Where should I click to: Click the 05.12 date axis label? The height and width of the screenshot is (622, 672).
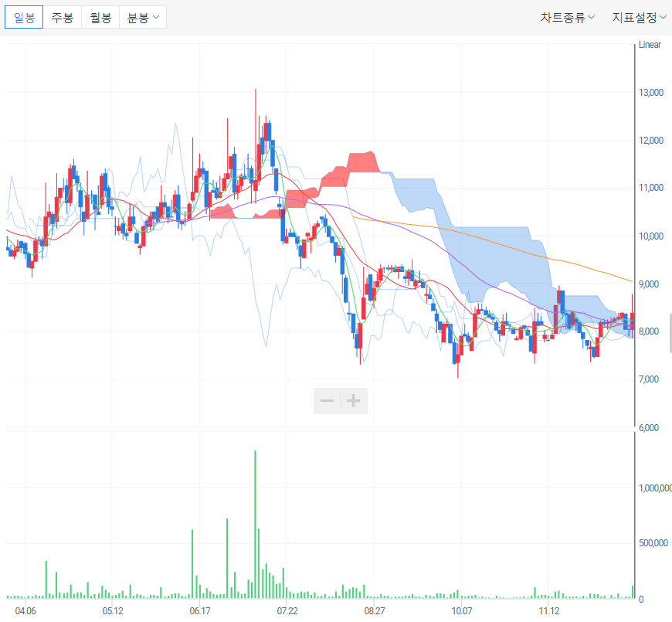tap(113, 611)
